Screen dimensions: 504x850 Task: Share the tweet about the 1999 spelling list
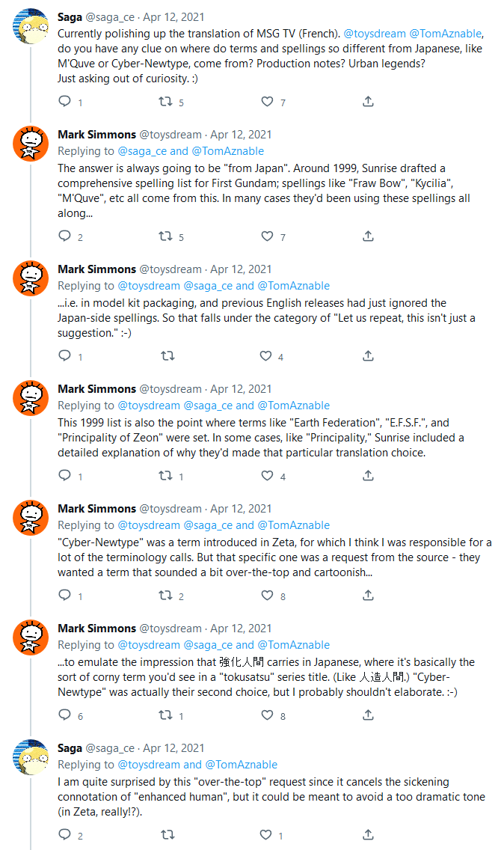pos(368,476)
